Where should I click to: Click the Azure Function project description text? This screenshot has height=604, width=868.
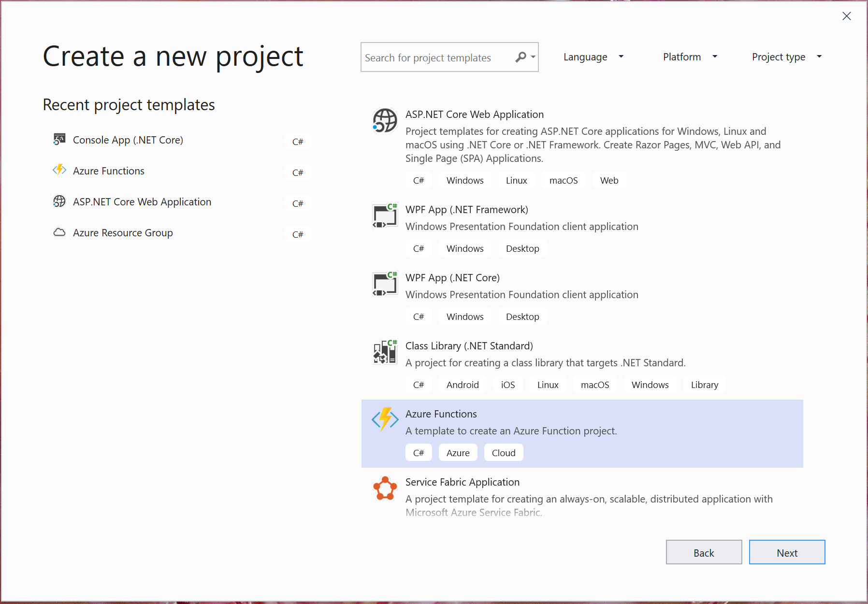[511, 431]
